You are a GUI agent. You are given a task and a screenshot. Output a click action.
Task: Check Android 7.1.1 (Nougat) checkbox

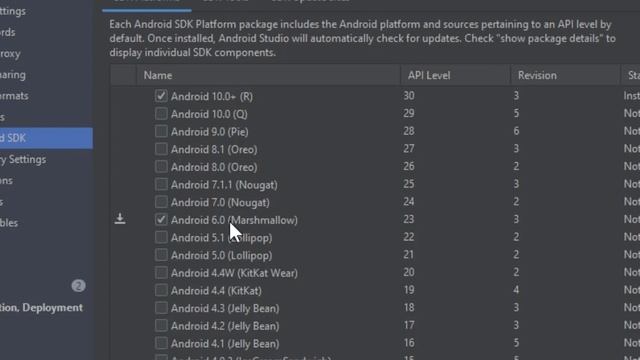coord(161,184)
